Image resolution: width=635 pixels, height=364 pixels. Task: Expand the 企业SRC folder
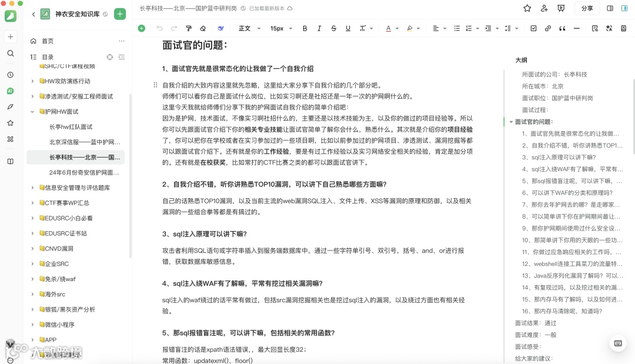click(x=32, y=263)
